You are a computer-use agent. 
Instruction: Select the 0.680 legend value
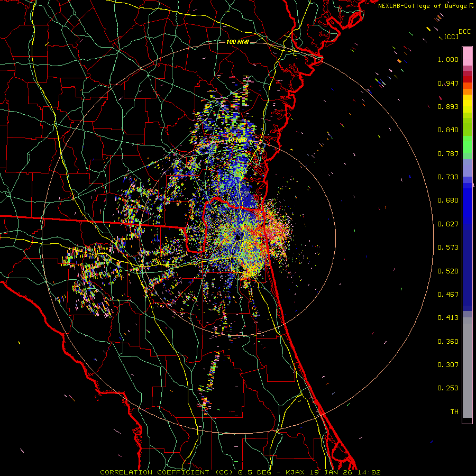point(448,200)
